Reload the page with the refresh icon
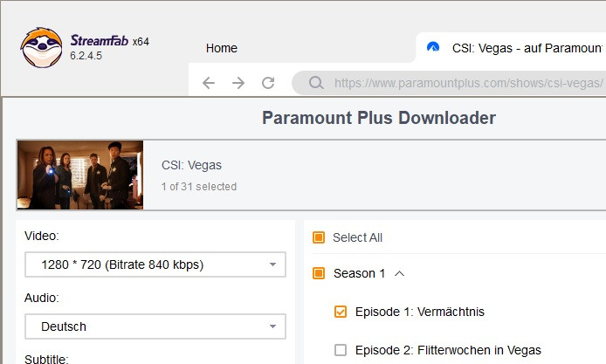The image size is (606, 364). pyautogui.click(x=268, y=83)
